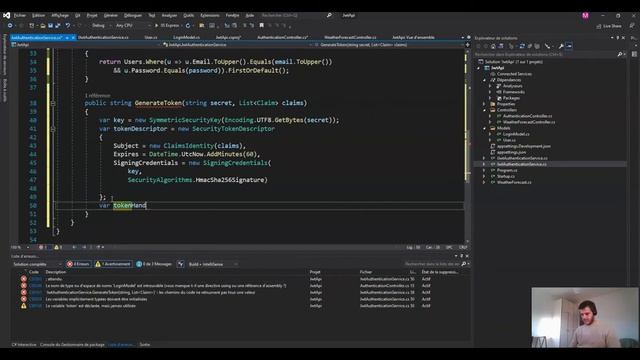
Task: Focus the Solution Explorer search field
Action: click(548, 54)
